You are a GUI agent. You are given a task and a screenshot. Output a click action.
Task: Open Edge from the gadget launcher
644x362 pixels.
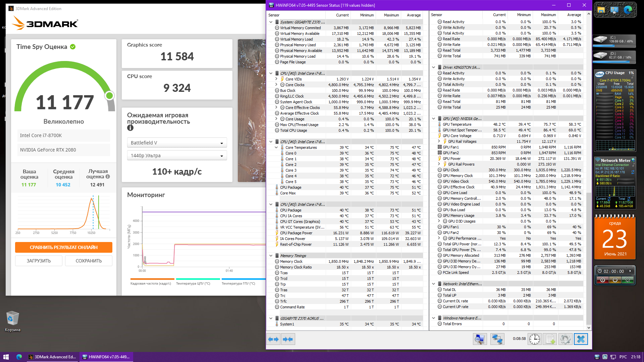[628, 10]
